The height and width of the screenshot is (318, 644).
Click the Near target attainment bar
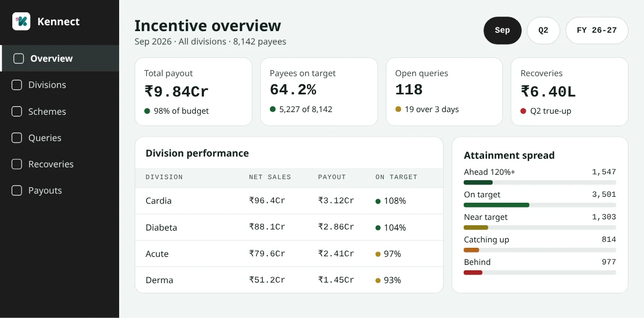click(x=540, y=228)
